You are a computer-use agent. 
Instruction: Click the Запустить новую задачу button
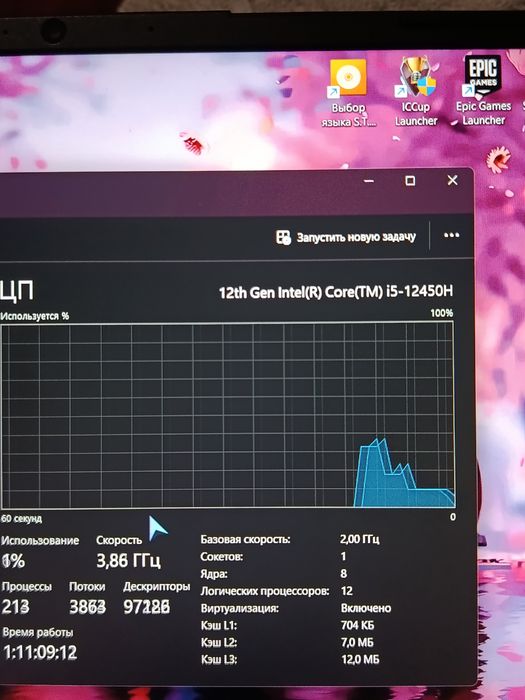pos(346,237)
